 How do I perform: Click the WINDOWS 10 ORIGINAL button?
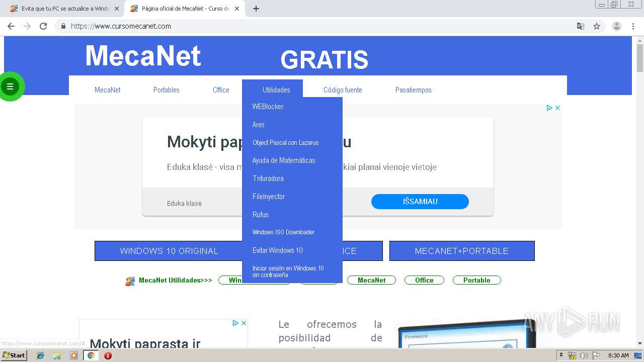click(x=169, y=251)
